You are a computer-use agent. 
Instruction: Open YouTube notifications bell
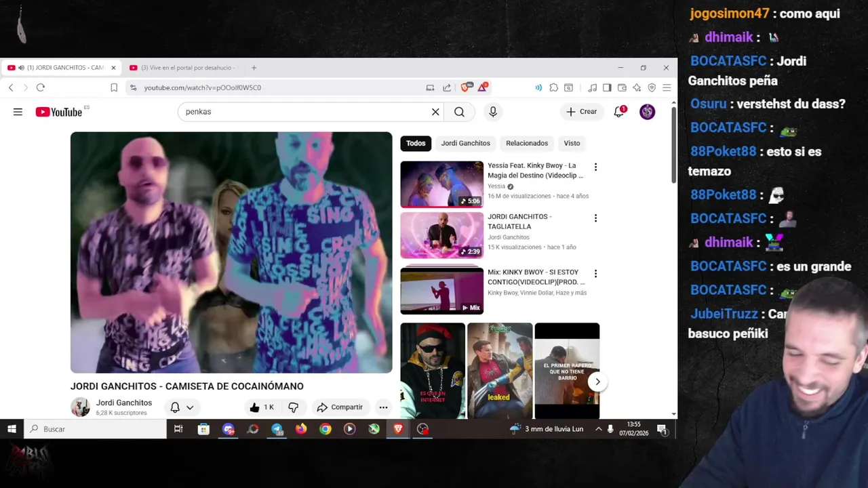pyautogui.click(x=619, y=112)
